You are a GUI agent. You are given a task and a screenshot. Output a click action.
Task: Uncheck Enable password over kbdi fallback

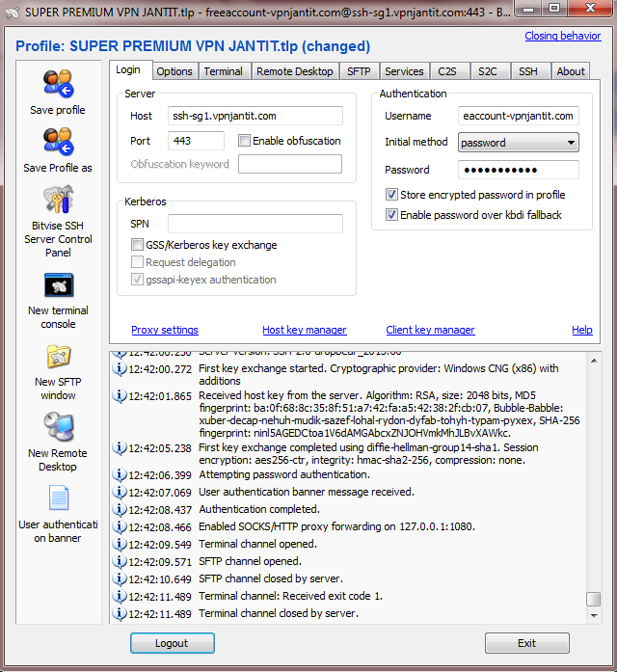point(391,215)
